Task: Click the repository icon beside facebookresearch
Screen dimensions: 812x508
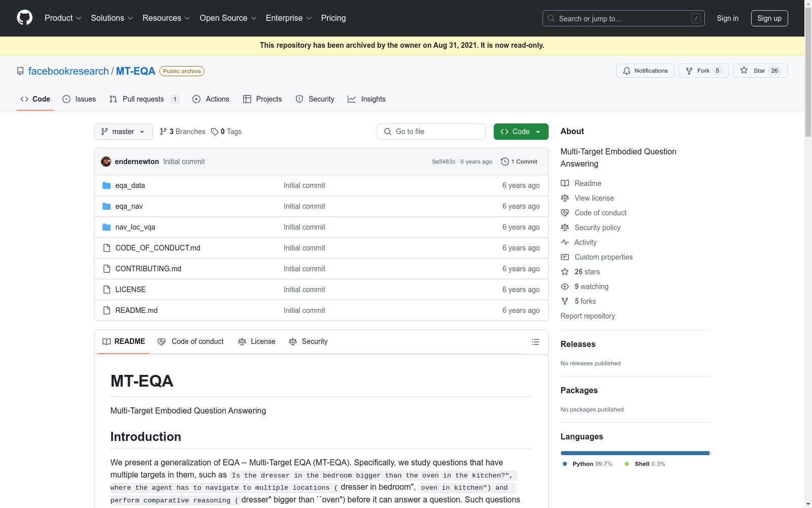Action: 20,71
